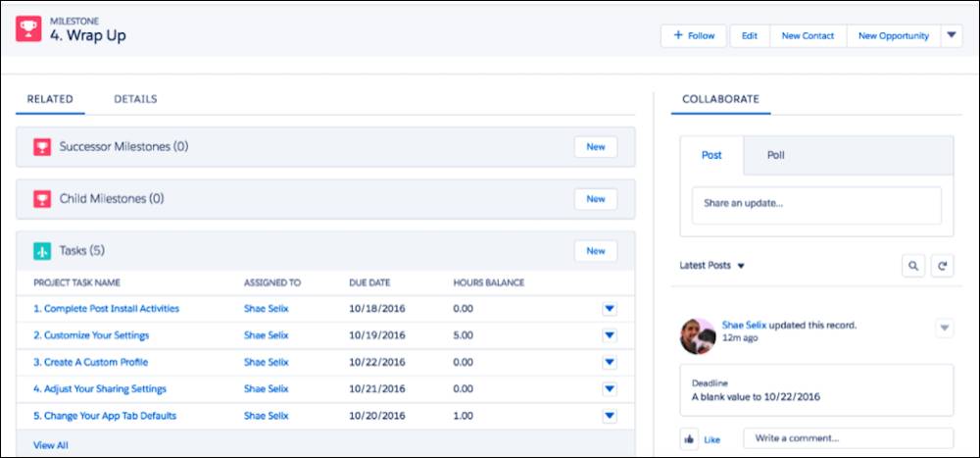
Task: Click the 4. Wrap Up title
Action: tap(88, 35)
